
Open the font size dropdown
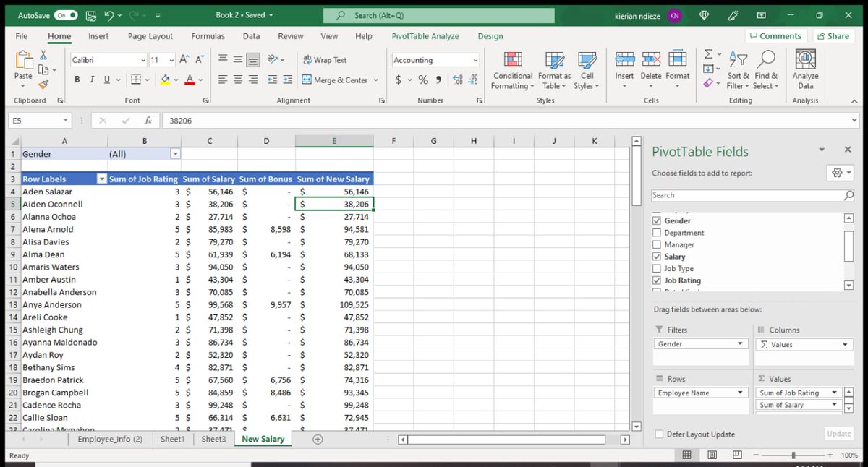[171, 60]
